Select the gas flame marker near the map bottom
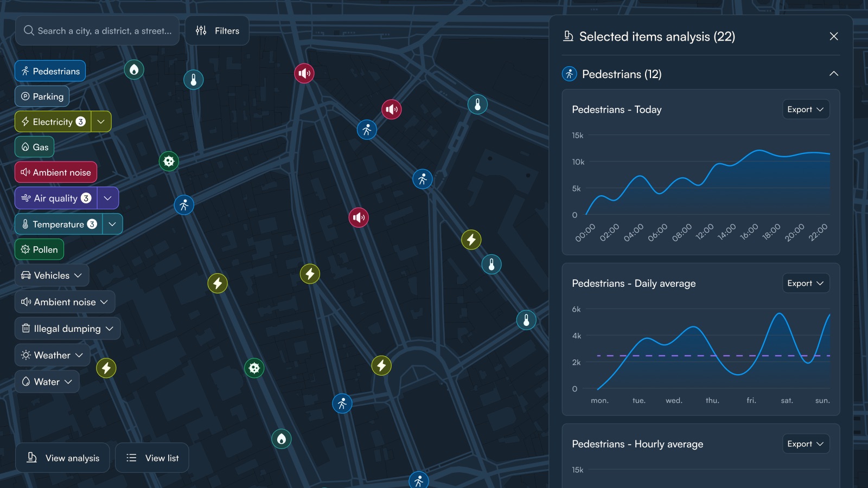This screenshot has width=868, height=488. click(x=281, y=439)
